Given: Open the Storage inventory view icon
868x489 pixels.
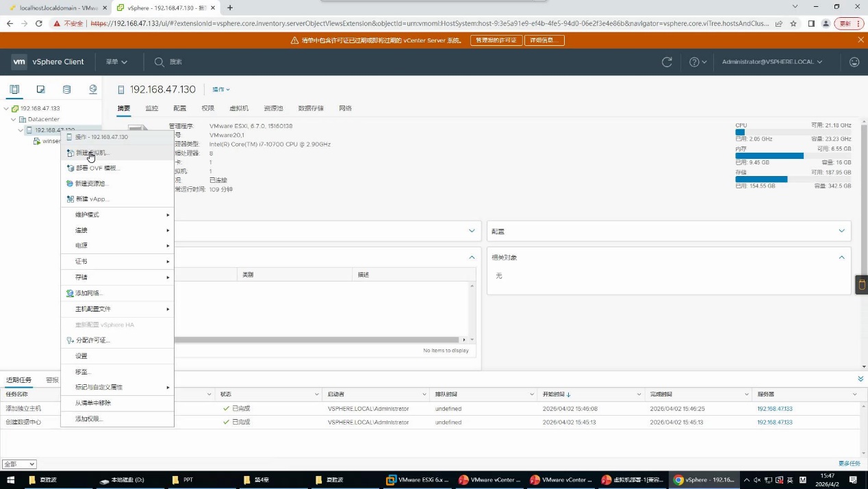Looking at the screenshot, I should coord(66,89).
